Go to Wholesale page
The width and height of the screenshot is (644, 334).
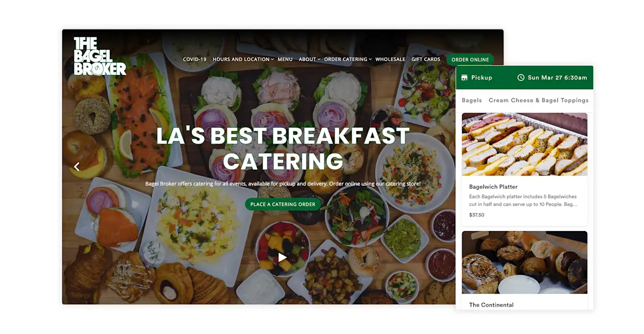tap(390, 60)
